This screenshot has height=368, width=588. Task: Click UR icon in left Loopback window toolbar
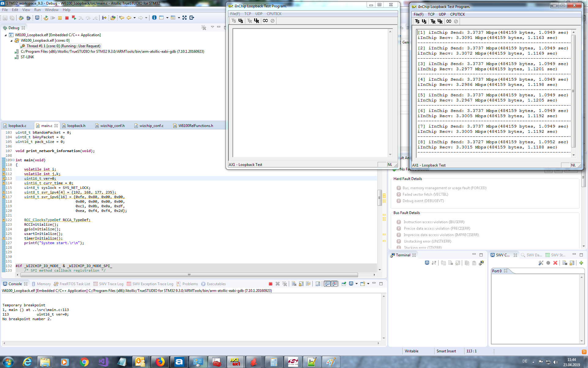[257, 21]
